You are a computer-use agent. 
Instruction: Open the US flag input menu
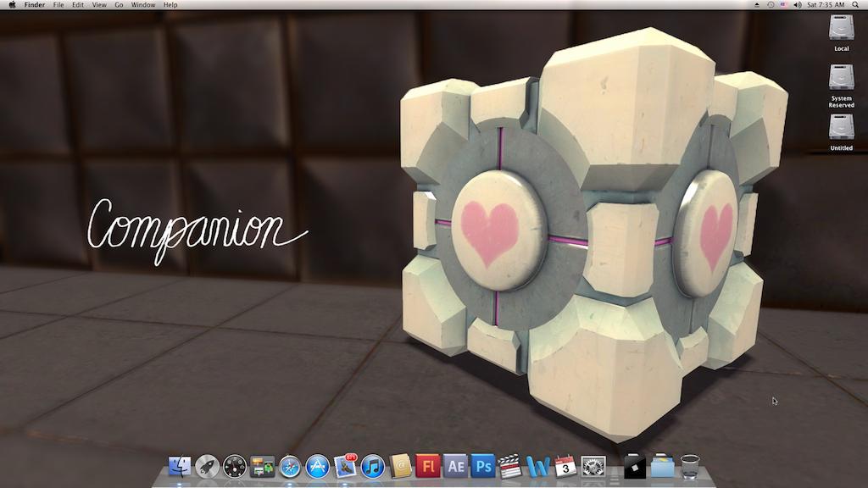tap(784, 4)
